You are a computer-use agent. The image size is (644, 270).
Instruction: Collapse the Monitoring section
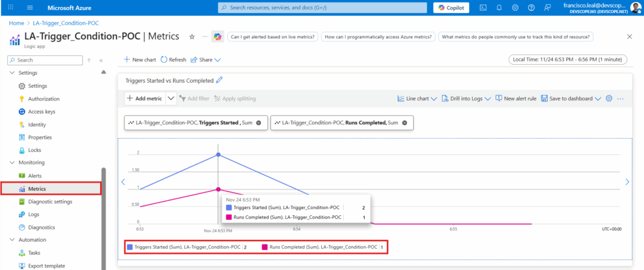point(11,163)
